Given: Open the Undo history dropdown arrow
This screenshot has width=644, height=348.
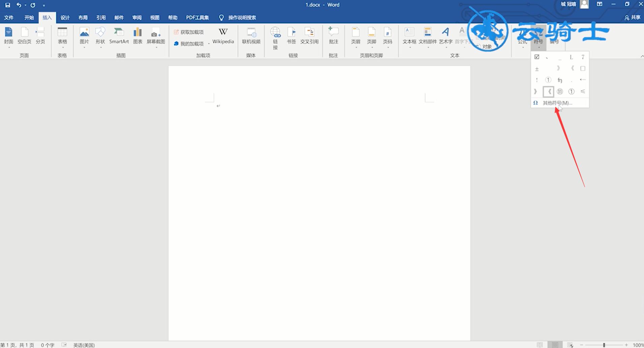Looking at the screenshot, I should (25, 5).
